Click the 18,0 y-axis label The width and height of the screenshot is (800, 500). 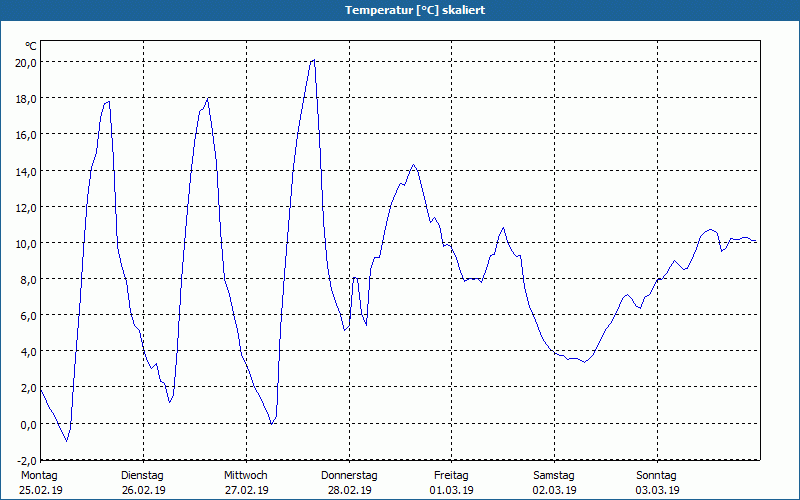coord(26,99)
